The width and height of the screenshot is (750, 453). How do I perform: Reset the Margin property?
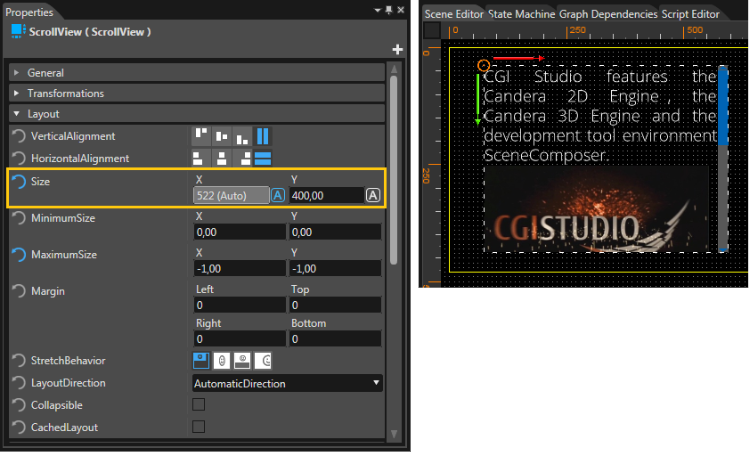click(x=19, y=291)
